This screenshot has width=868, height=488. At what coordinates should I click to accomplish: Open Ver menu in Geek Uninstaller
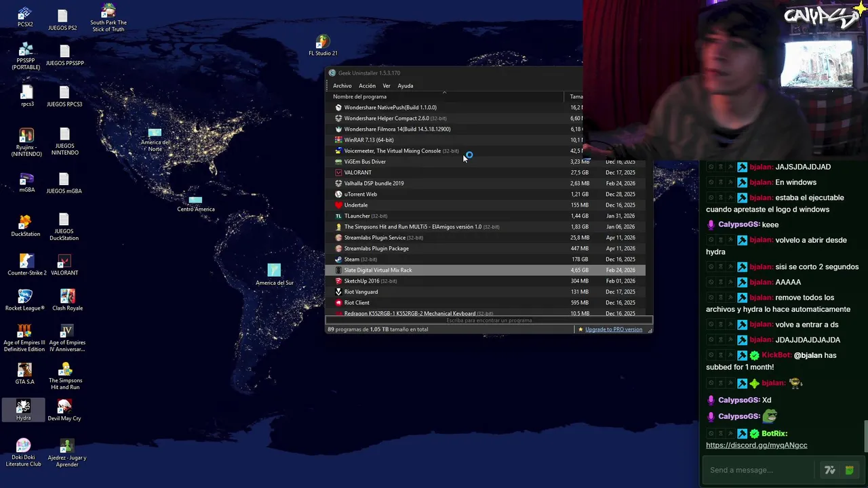coord(387,85)
